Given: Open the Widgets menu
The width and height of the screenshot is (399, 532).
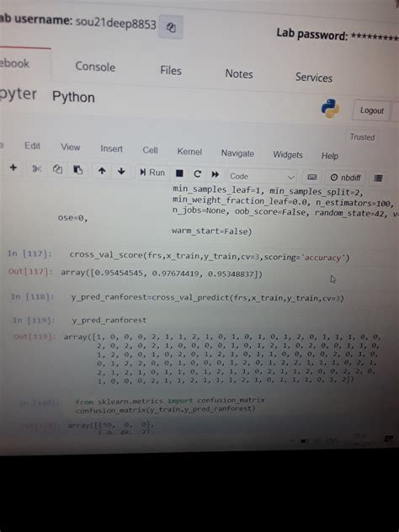Looking at the screenshot, I should (x=288, y=155).
